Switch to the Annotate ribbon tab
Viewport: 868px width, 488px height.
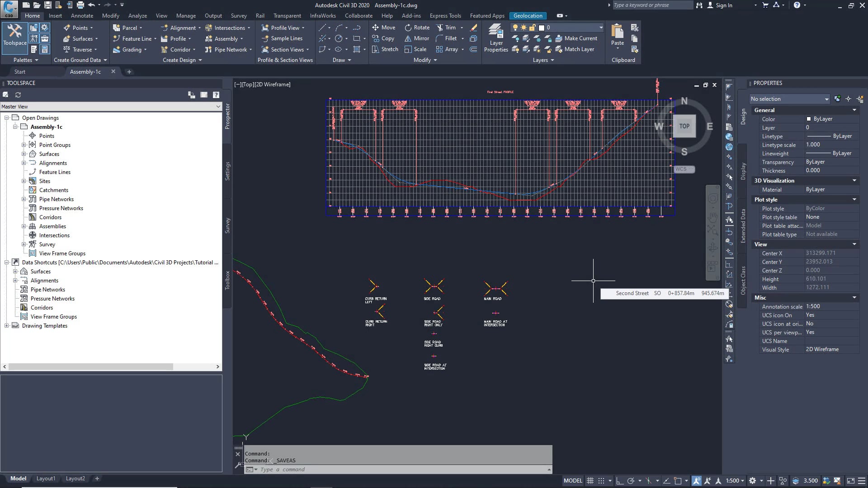click(x=82, y=15)
